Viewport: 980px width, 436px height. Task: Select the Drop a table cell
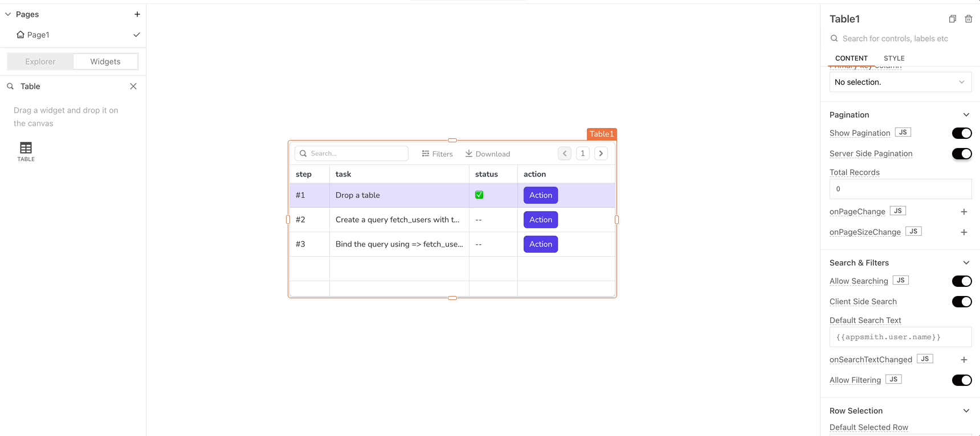pos(399,195)
